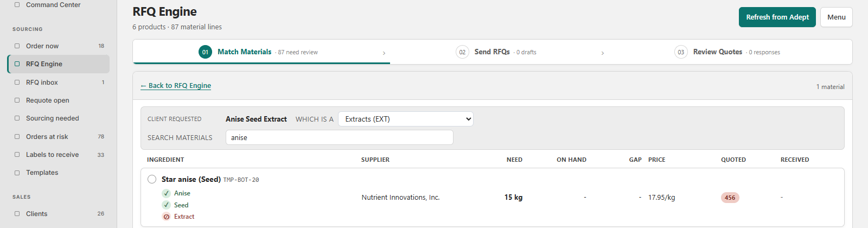Click the Clients sidebar icon
Screen dimensions: 868x228
coord(17,214)
